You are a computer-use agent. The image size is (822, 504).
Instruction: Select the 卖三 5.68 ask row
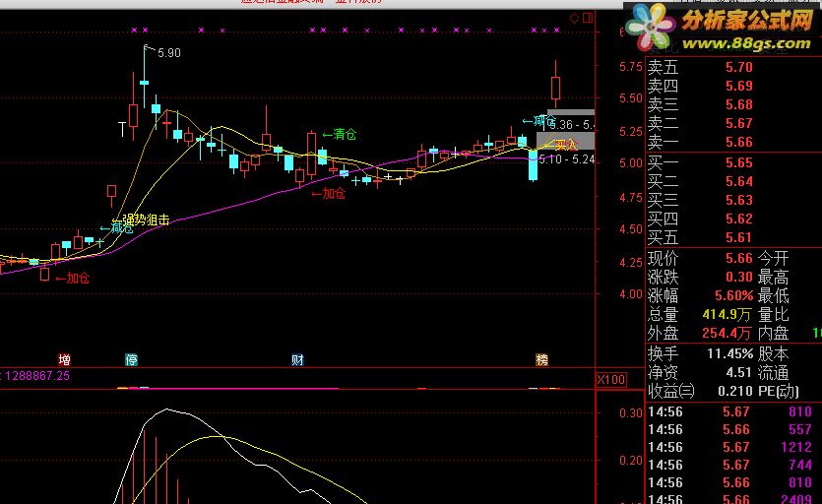click(x=734, y=104)
